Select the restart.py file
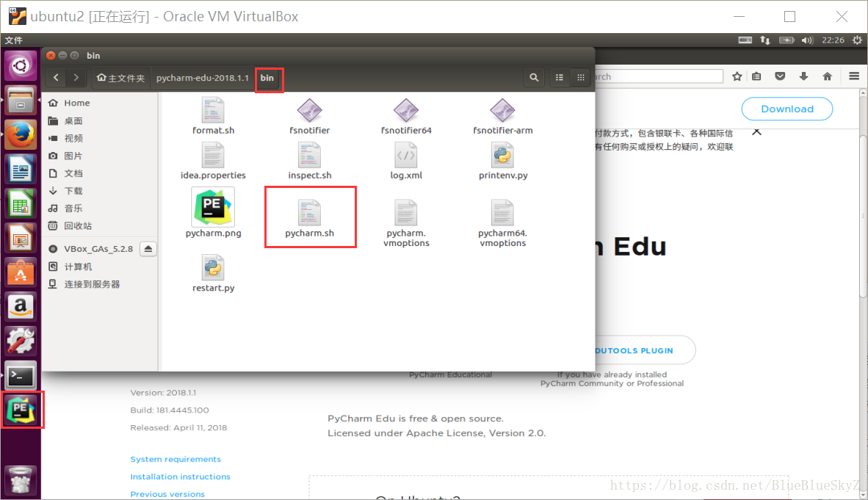This screenshot has width=868, height=500. [x=213, y=274]
